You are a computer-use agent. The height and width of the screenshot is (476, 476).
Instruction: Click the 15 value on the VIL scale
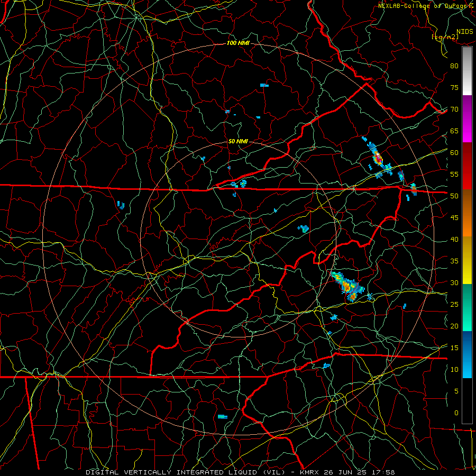tap(454, 348)
